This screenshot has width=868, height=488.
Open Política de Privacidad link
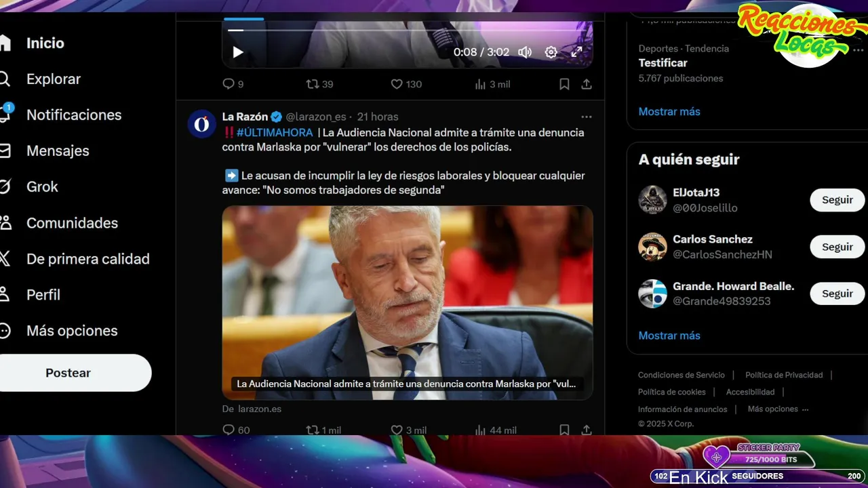click(784, 375)
